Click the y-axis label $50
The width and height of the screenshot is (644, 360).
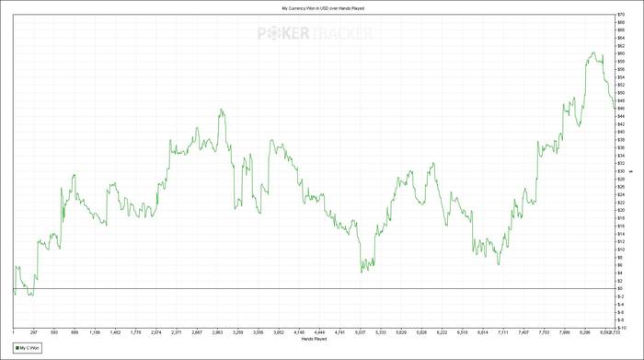[x=621, y=93]
